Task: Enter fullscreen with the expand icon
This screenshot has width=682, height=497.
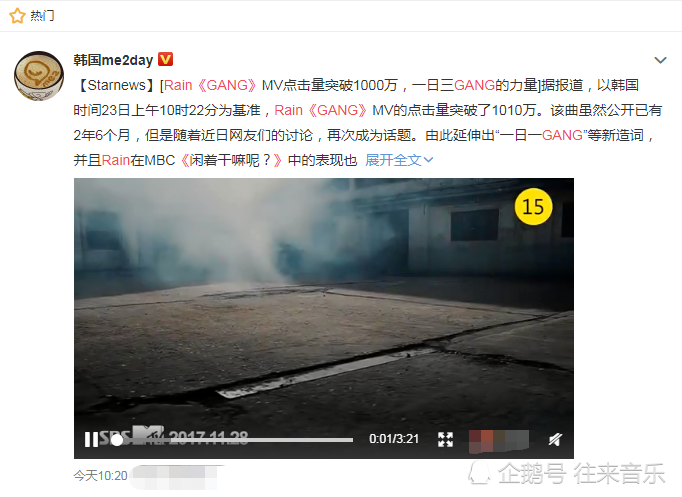Action: [445, 439]
